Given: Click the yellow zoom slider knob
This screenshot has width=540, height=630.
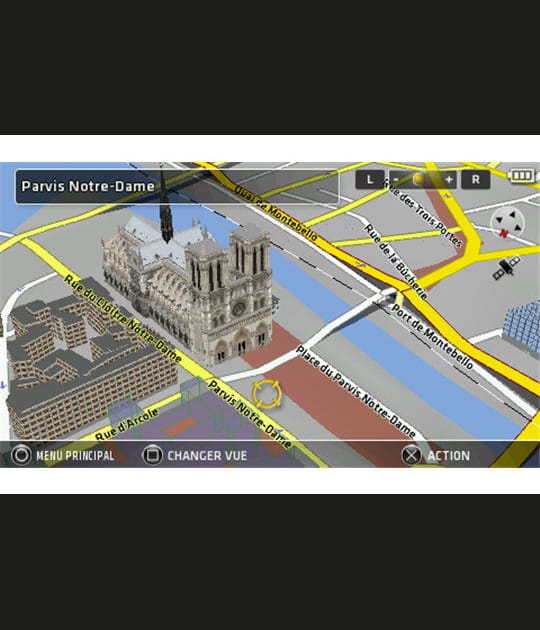Looking at the screenshot, I should tap(418, 180).
